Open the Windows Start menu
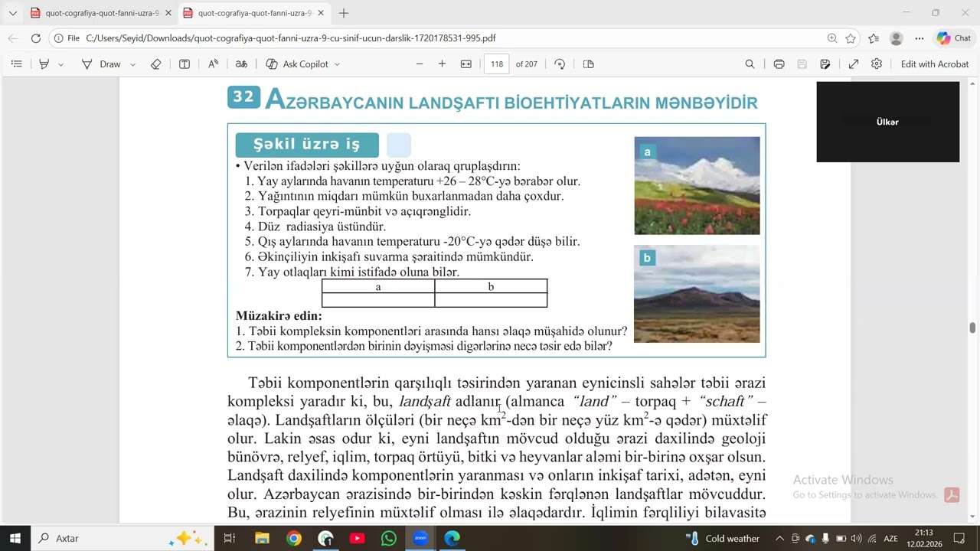The height and width of the screenshot is (551, 980). (x=15, y=538)
